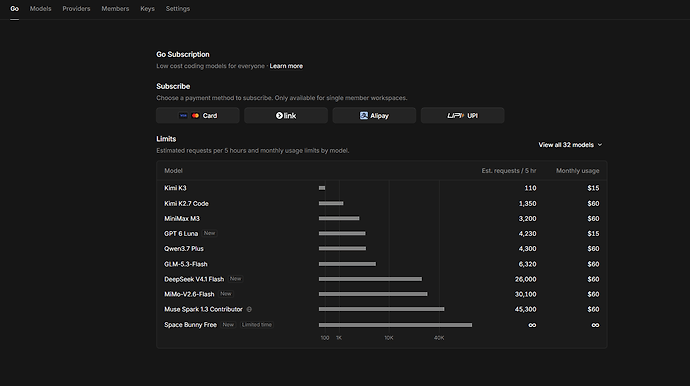Click the Space Bunny Free usage bar
This screenshot has width=690, height=386.
point(396,325)
